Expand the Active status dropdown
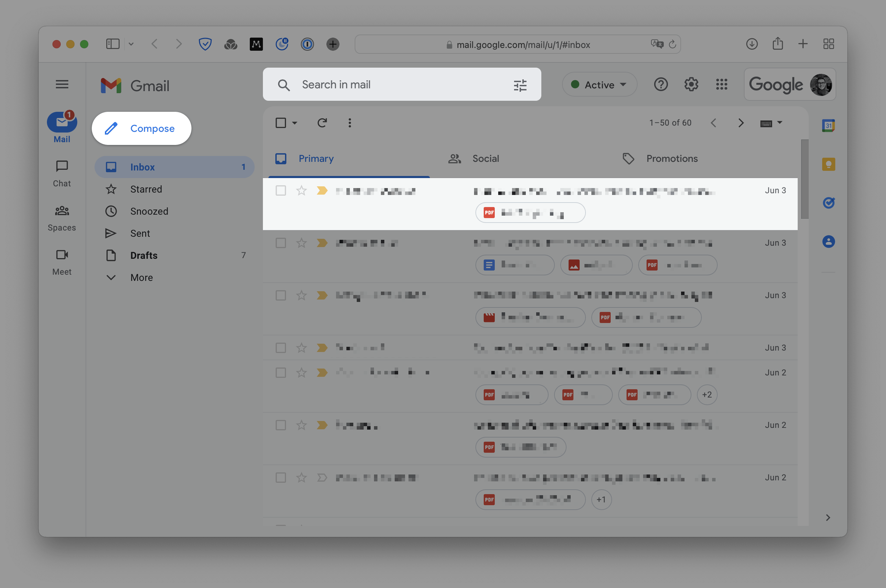 point(599,85)
